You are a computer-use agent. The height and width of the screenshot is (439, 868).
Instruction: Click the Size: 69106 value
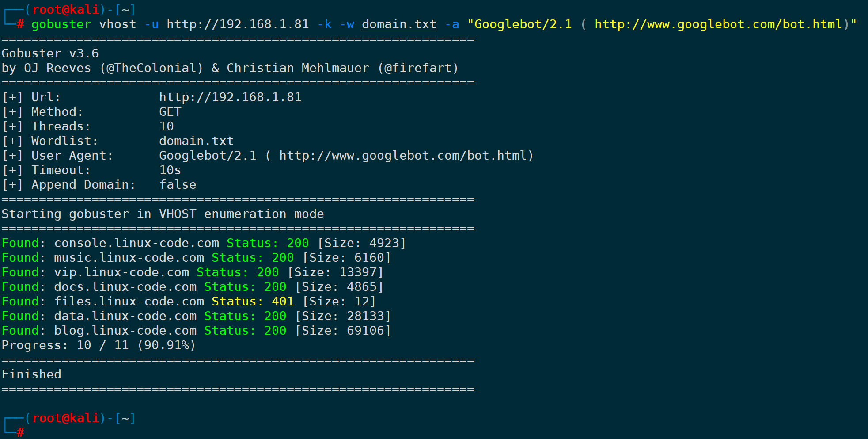tap(343, 331)
